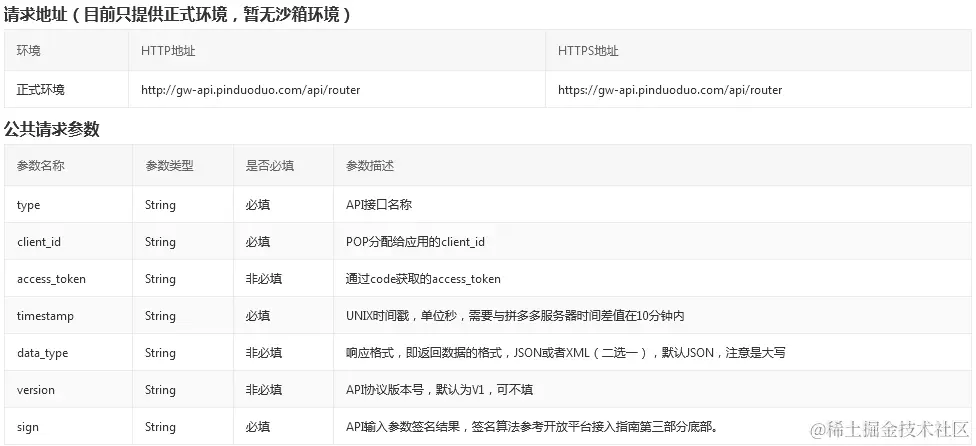Click the description API协议版本号，默认为V1

click(439, 389)
